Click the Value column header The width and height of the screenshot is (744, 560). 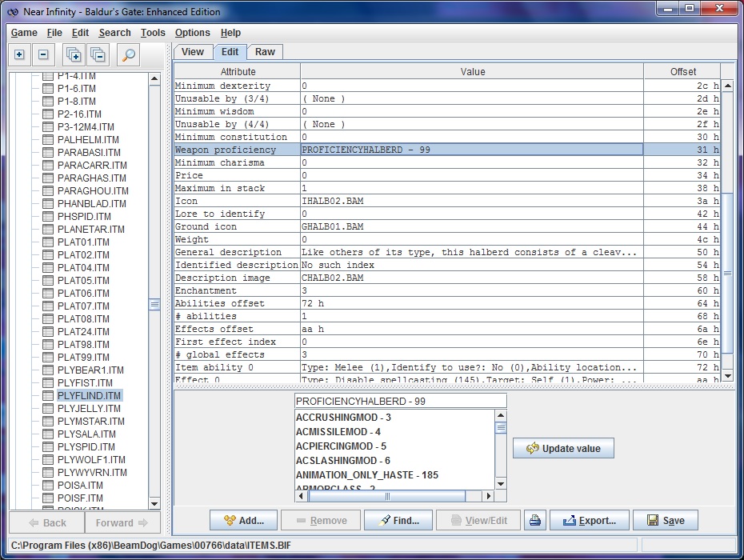click(472, 71)
